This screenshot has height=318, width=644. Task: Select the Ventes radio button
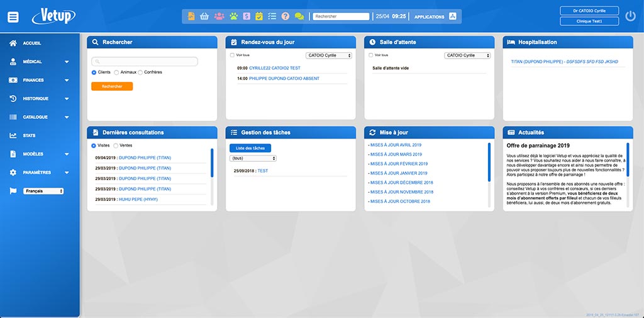116,145
